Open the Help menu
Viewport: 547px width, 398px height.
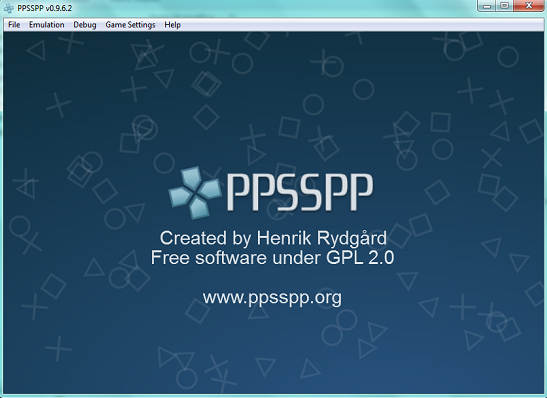[x=172, y=25]
